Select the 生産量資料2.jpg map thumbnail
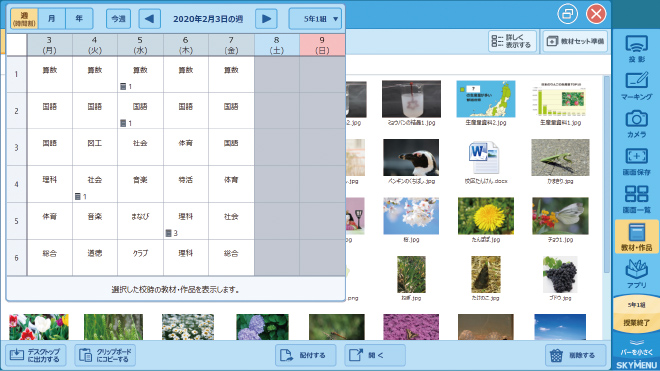 [x=486, y=99]
